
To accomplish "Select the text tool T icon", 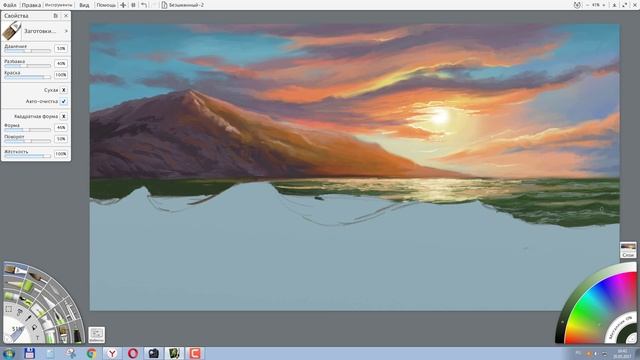I will click(x=37, y=338).
